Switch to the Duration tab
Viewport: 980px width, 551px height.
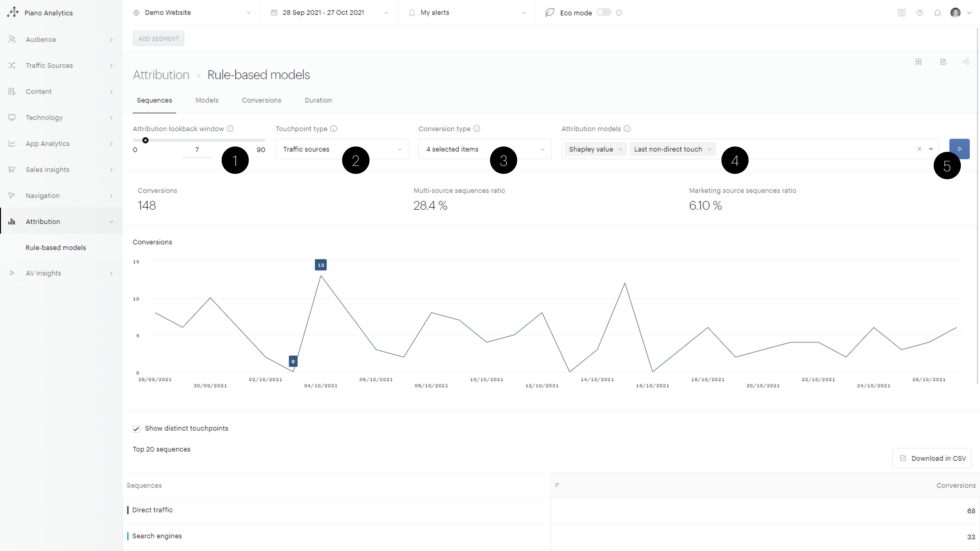click(x=318, y=100)
